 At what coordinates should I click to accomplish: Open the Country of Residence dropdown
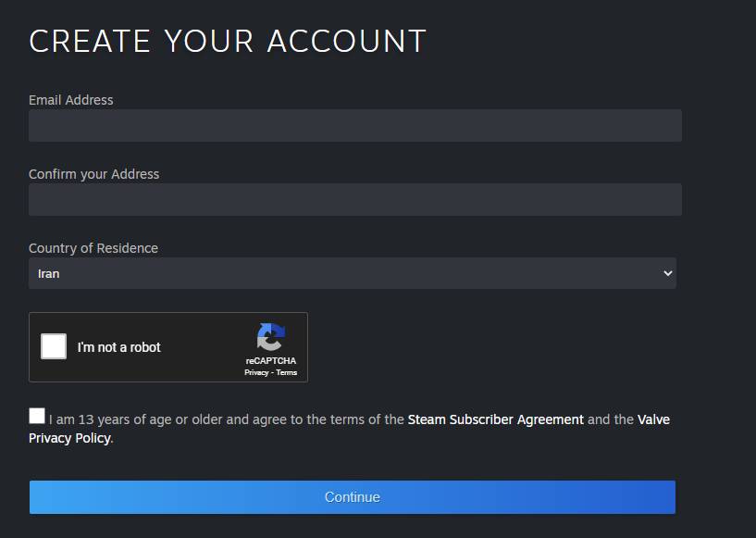[x=352, y=273]
